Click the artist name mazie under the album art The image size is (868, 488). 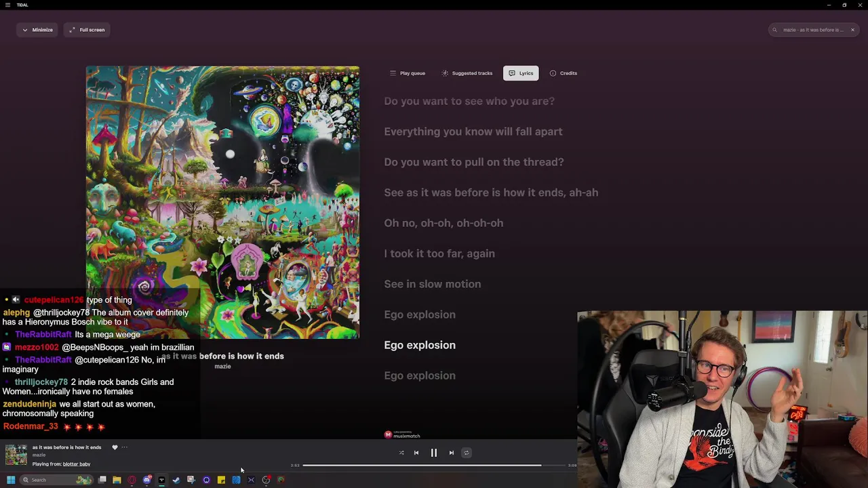[x=222, y=367]
